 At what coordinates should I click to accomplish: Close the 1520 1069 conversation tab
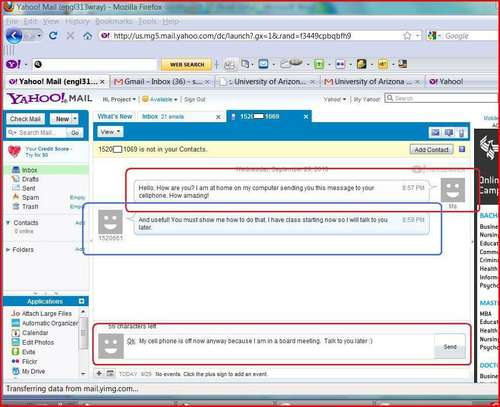coord(306,117)
